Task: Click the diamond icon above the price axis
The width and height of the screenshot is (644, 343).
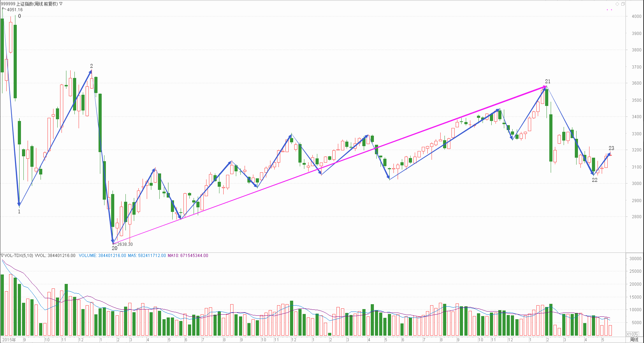Action: click(617, 4)
